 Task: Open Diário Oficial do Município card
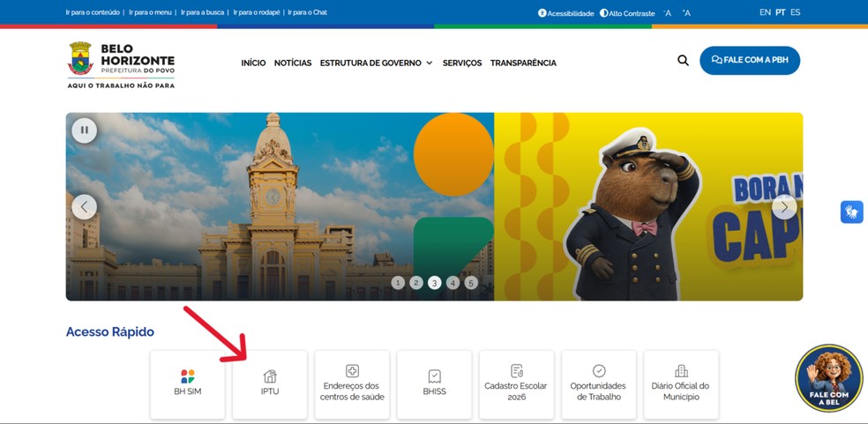(x=681, y=384)
